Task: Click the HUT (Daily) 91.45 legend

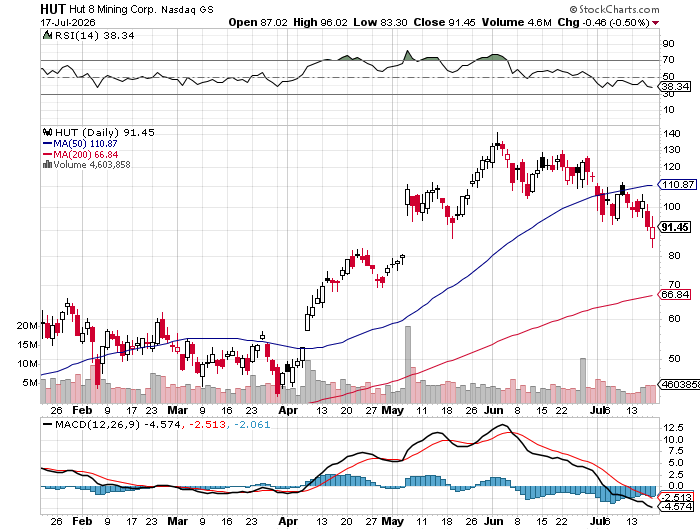Action: (x=104, y=133)
